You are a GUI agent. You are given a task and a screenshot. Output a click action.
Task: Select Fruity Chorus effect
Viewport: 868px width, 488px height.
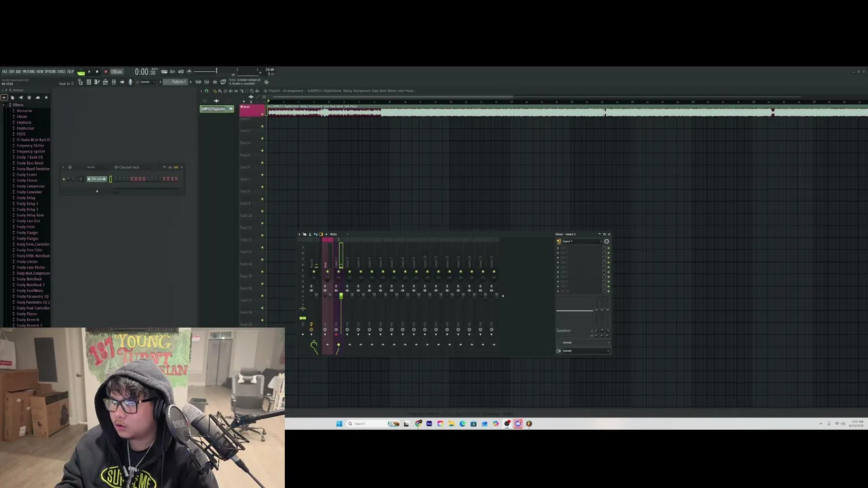click(27, 180)
